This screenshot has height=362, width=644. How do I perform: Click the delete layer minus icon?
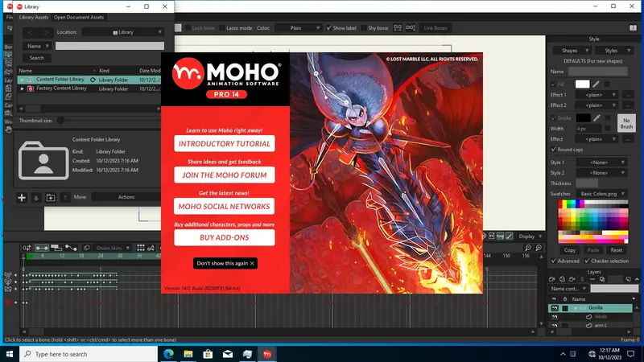pos(592,279)
